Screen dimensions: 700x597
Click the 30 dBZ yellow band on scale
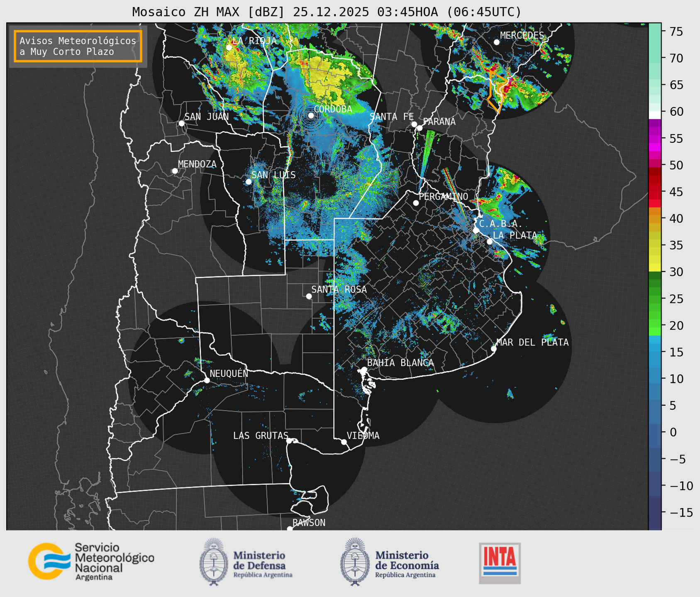654,267
